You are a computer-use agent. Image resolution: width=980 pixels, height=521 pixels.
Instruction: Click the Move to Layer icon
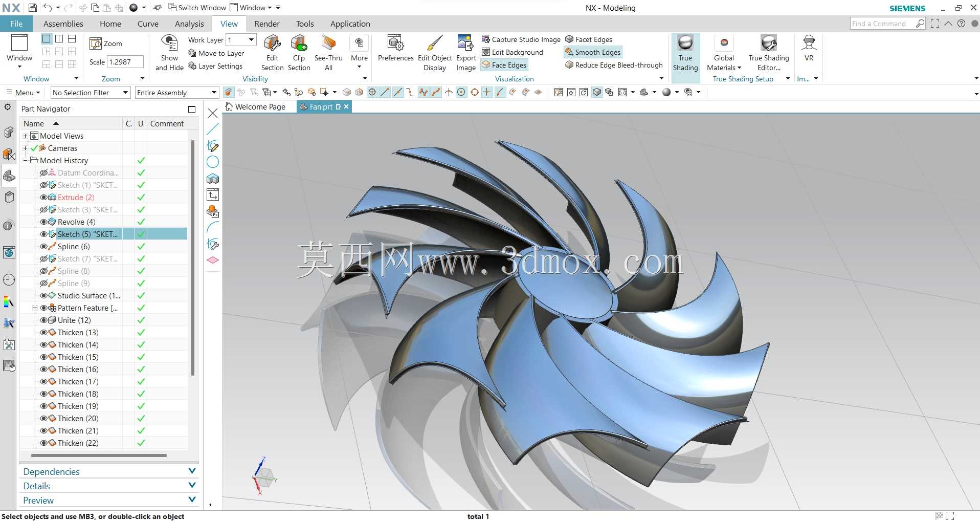192,53
